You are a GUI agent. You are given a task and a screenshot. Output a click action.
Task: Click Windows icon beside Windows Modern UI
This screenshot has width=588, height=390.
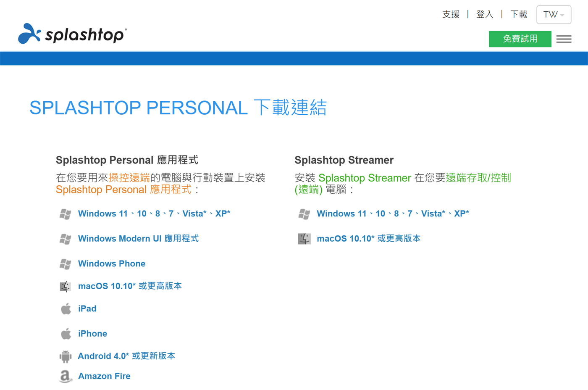[x=65, y=239]
